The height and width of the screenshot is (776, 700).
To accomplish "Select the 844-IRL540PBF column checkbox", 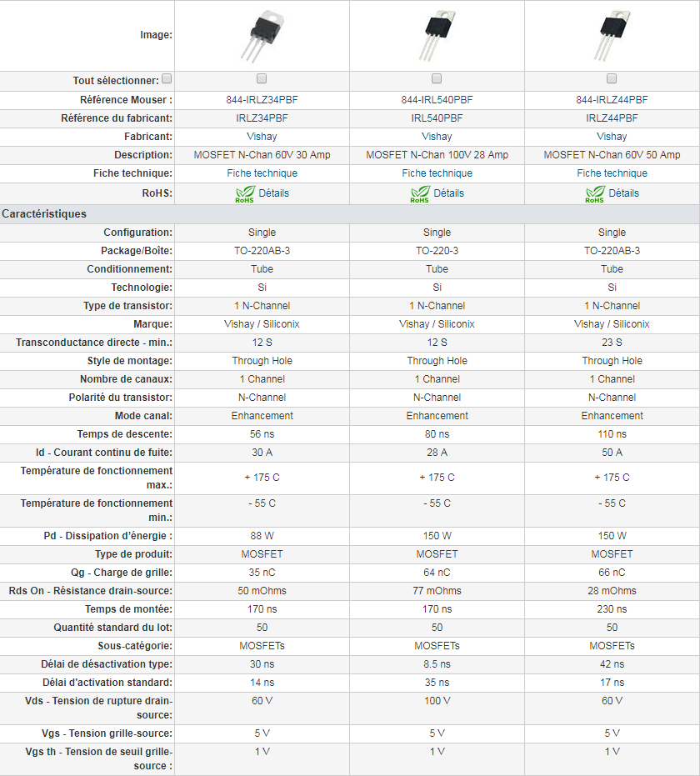I will tap(437, 78).
